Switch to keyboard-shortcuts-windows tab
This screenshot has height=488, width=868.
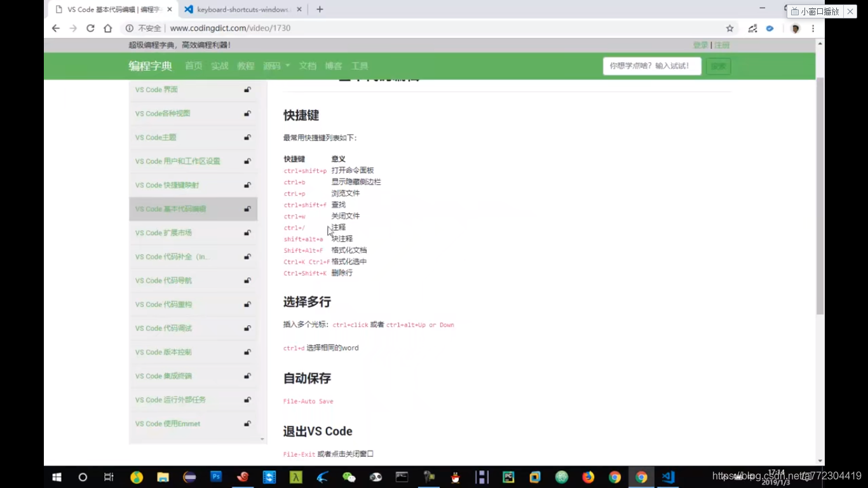pyautogui.click(x=241, y=10)
